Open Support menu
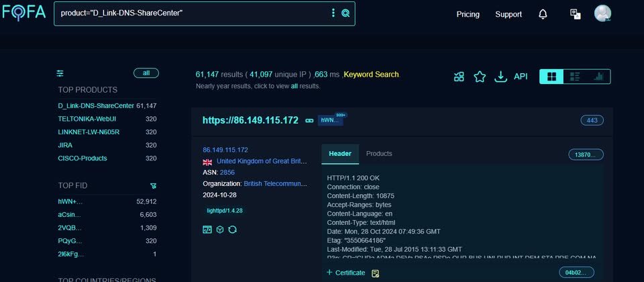Screen dimensions: 644x282 [x=508, y=14]
